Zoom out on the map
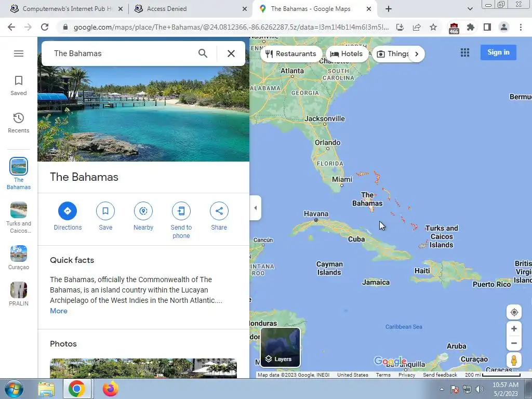532x399 pixels. tap(514, 343)
